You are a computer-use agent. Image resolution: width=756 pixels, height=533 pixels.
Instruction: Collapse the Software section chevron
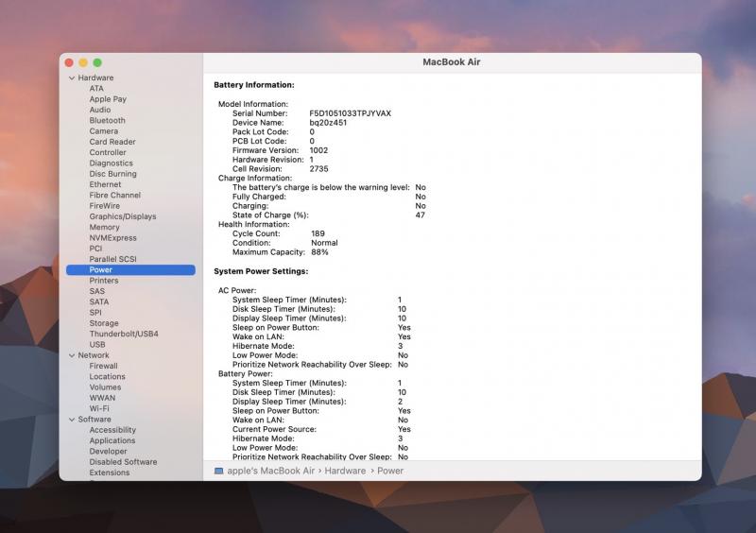point(72,420)
